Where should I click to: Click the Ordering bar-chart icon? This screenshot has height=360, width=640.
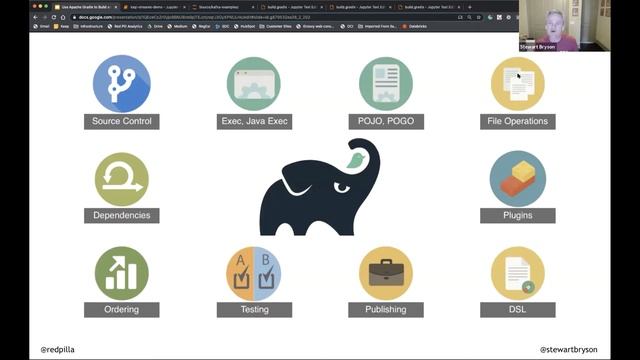click(x=122, y=273)
